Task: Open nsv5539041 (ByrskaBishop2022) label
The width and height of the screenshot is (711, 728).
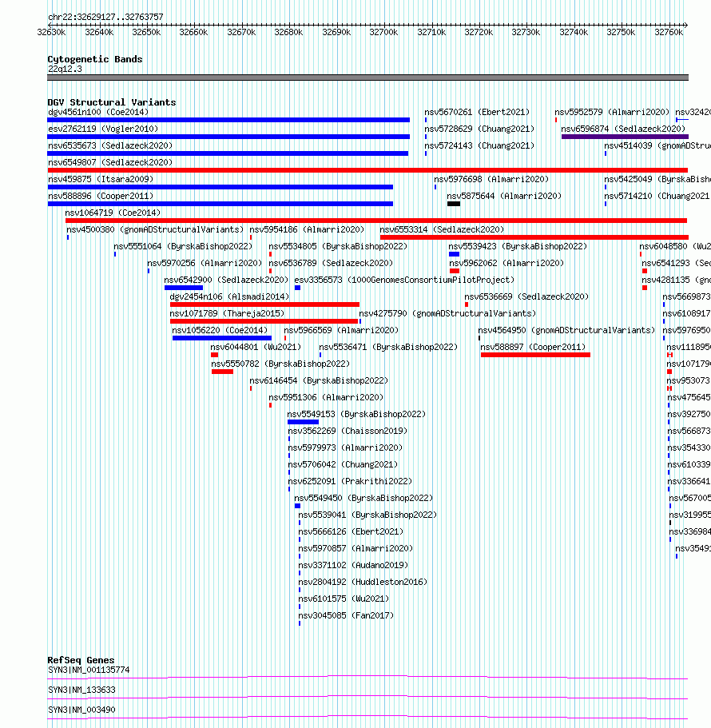Action: [x=367, y=515]
